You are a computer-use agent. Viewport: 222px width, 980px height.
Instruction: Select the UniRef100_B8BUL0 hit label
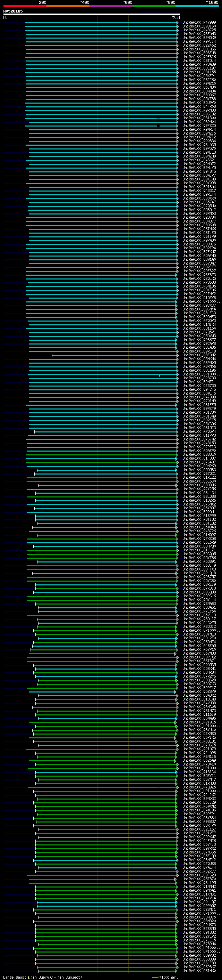point(199,455)
